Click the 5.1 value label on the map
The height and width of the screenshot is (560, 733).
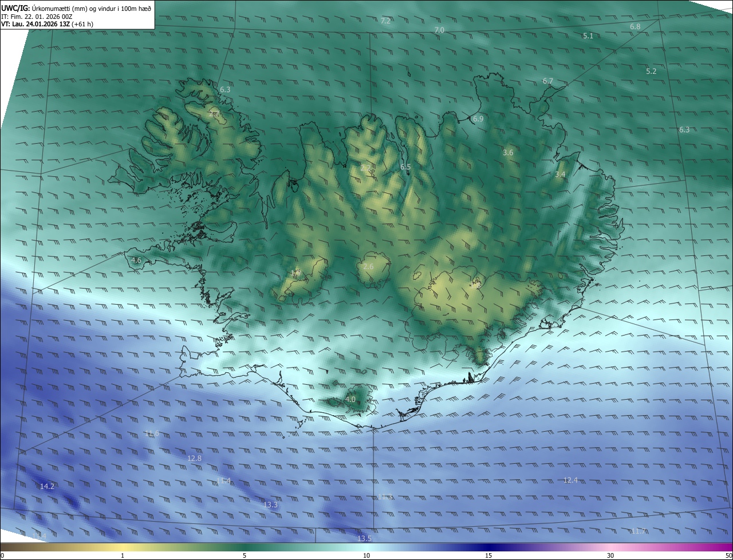[588, 36]
